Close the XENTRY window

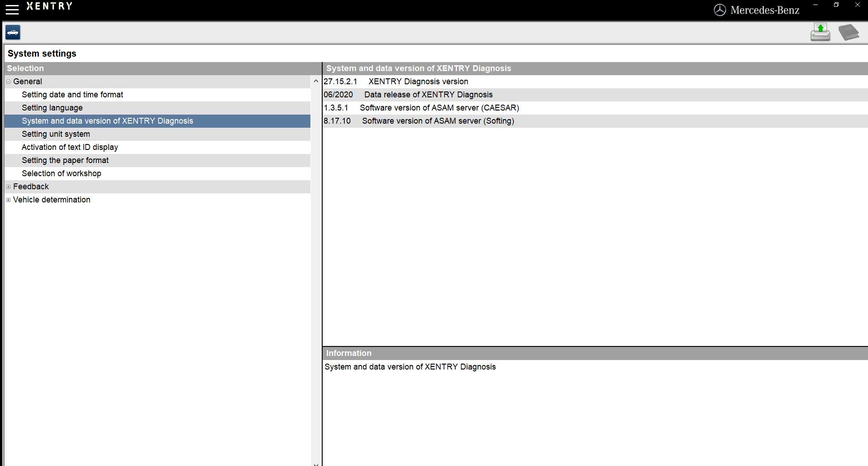pos(857,5)
